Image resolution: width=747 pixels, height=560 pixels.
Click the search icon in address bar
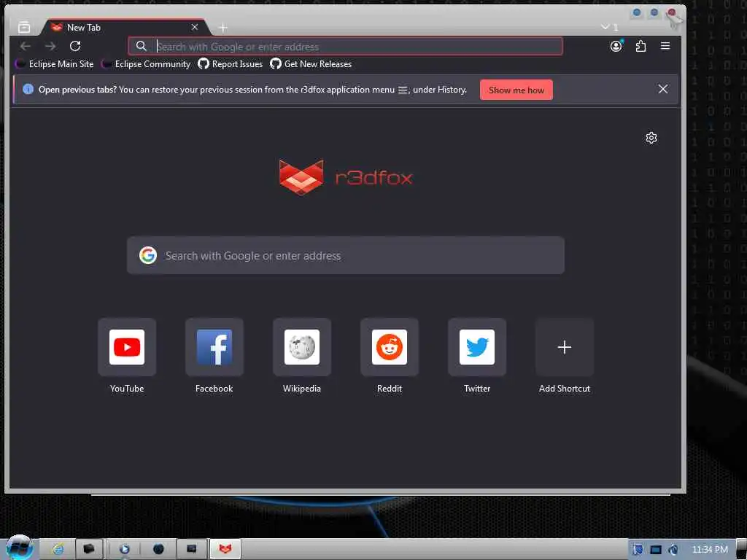141,46
